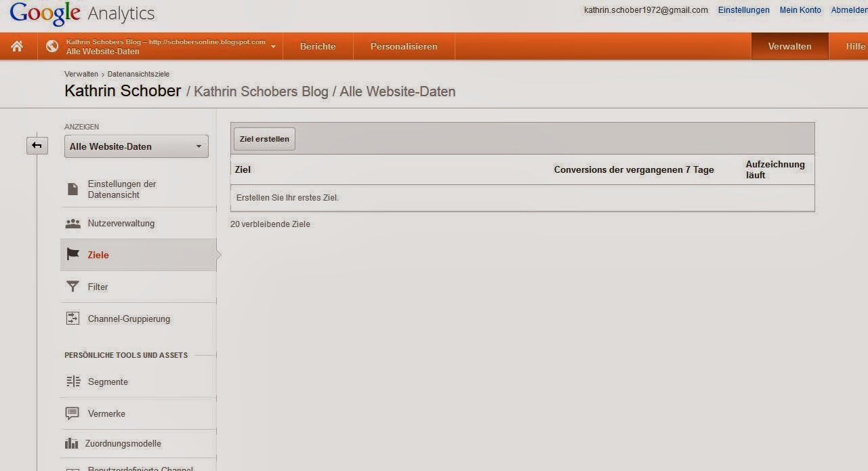Click the back arrow button in the sidebar
This screenshot has height=471, width=868.
coord(37,145)
